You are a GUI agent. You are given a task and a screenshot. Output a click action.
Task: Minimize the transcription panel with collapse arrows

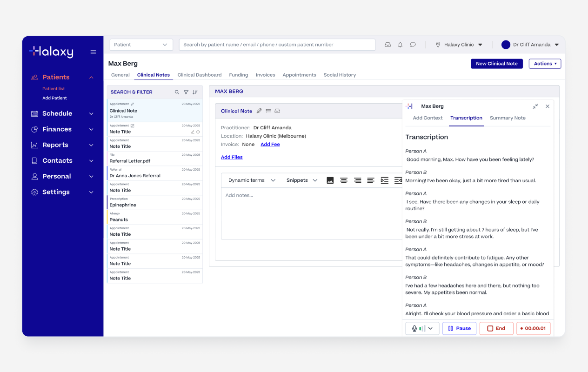click(x=535, y=106)
